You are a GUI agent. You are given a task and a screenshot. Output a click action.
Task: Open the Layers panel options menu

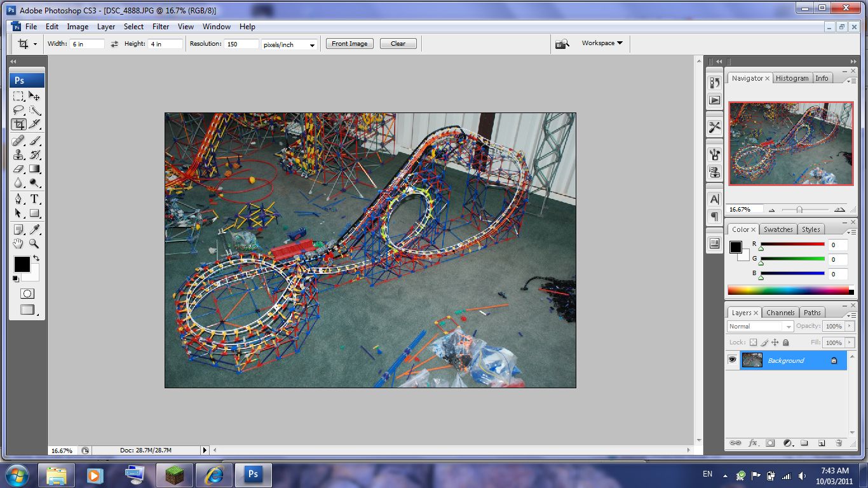[x=851, y=315]
